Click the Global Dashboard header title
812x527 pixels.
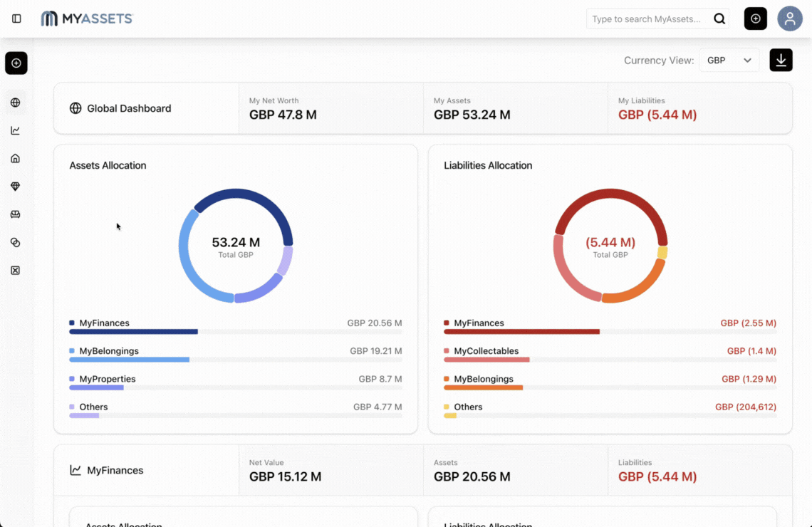[x=129, y=109]
